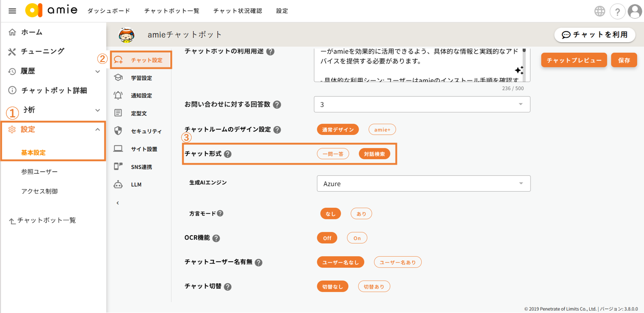Open セキュリティ shield icon
Image resolution: width=644 pixels, height=313 pixels.
tap(118, 131)
